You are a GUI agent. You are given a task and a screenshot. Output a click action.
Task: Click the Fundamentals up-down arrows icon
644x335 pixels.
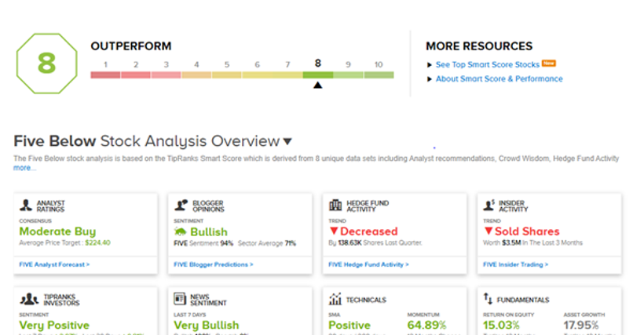[488, 298]
